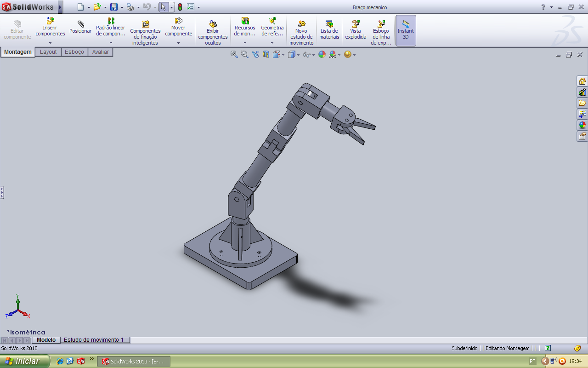Click Geometria de referência button
This screenshot has height=368, width=588.
point(272,27)
